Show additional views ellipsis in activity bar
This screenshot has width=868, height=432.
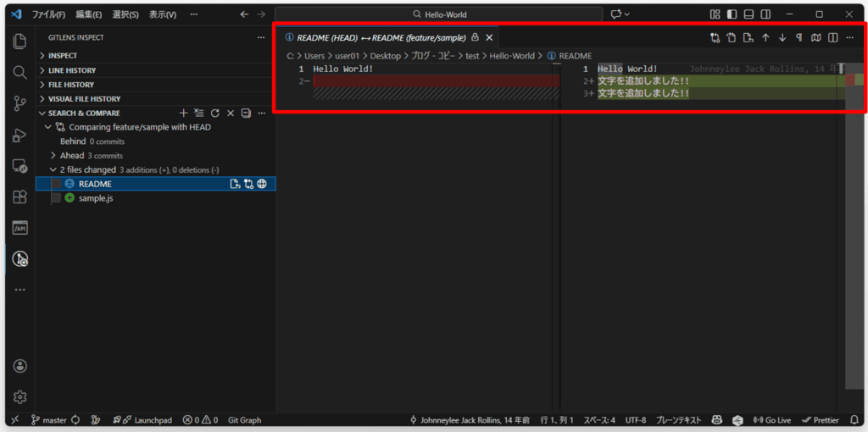[20, 290]
